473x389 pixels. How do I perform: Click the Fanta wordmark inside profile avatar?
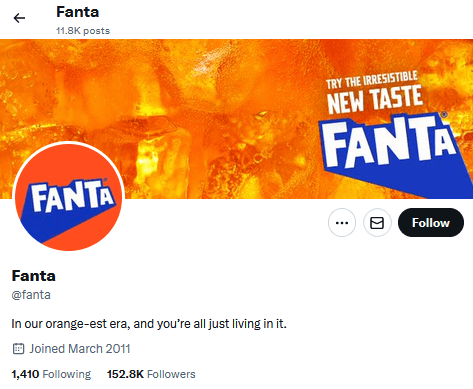tap(72, 196)
